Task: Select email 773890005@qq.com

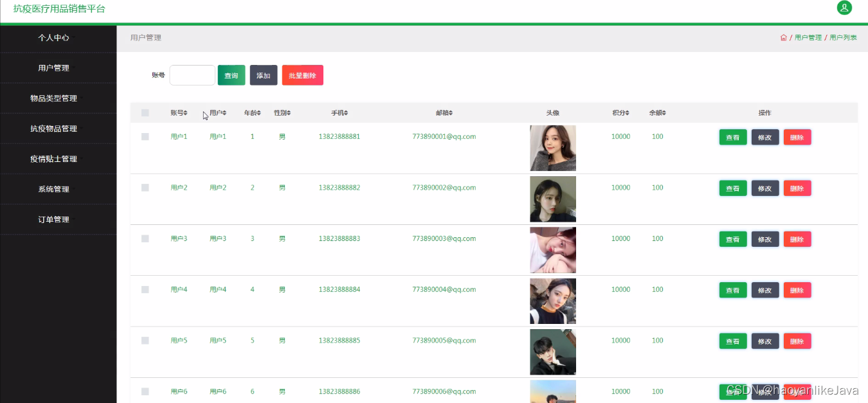Action: 444,341
